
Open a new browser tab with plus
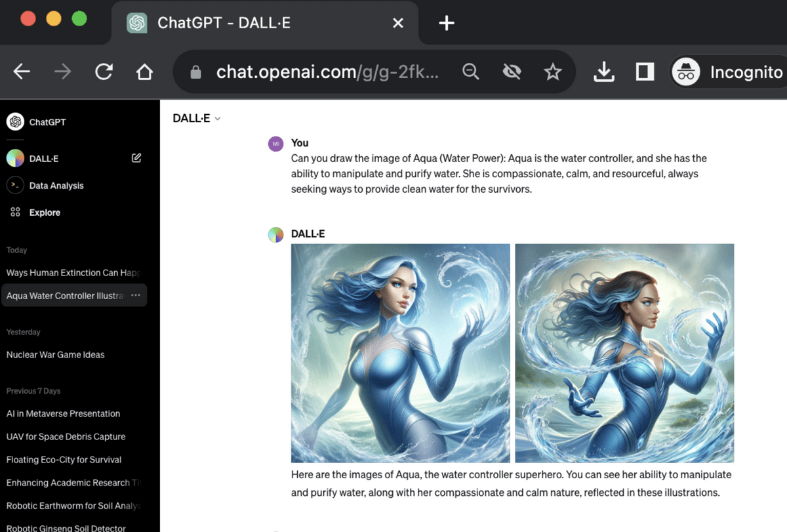[447, 23]
